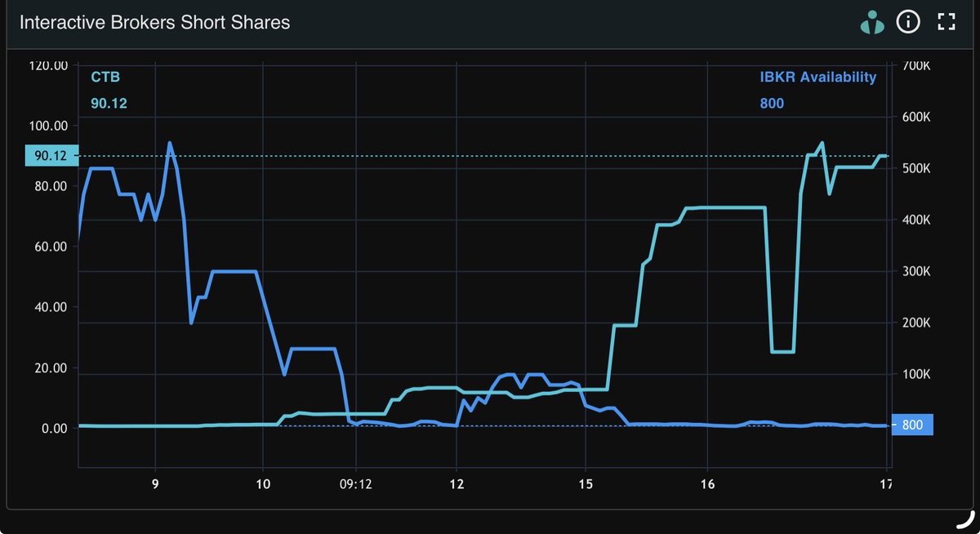The width and height of the screenshot is (980, 534).
Task: Click the date label 10 on time axis
Action: (262, 484)
